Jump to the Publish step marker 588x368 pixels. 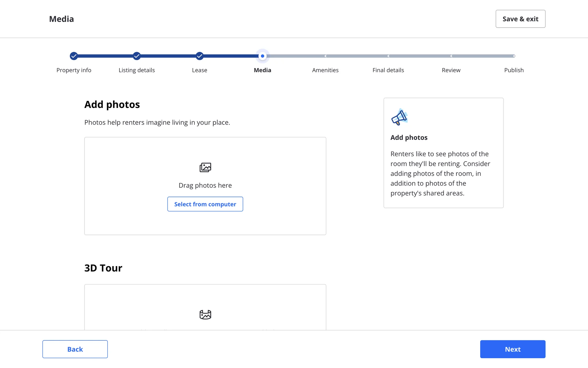pos(514,56)
